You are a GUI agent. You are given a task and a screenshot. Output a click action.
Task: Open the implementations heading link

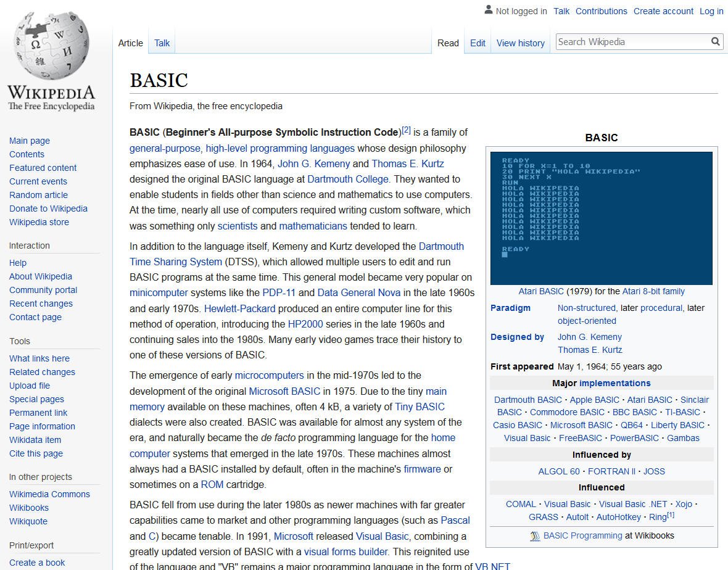(614, 384)
